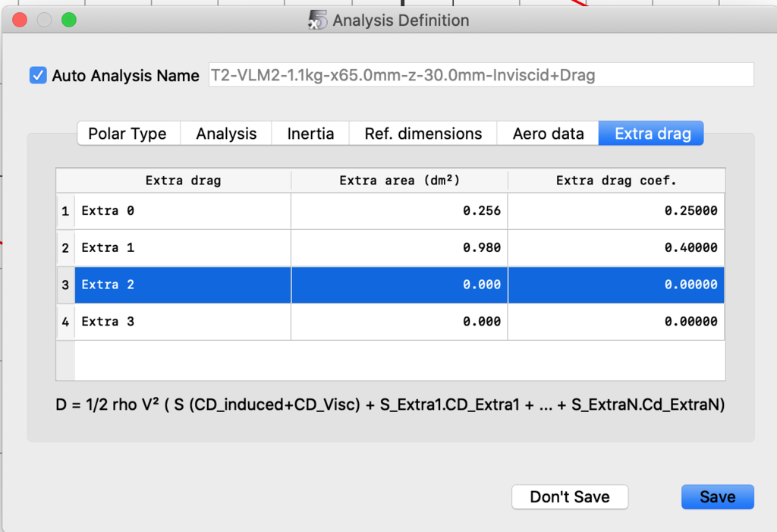Click Extra 1 drag coefficient 0.40000
777x532 pixels.
coord(616,247)
